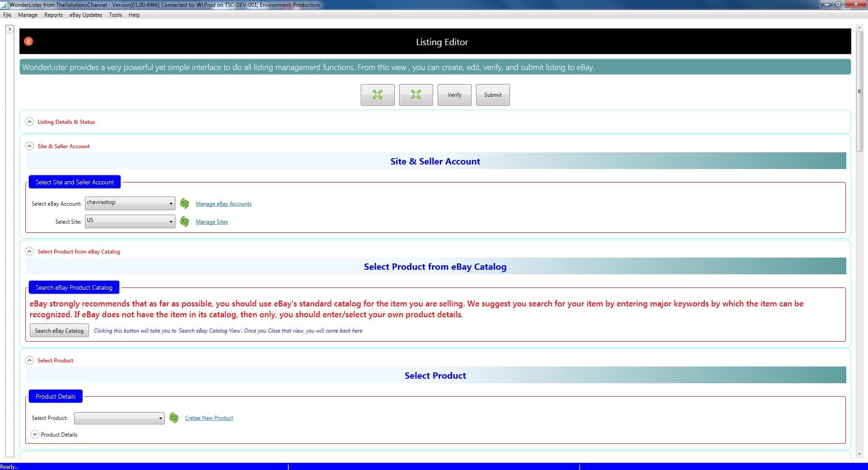Viewport: 868px width, 470px height.
Task: Click the WonderLister app icon in title bar
Action: (4, 5)
